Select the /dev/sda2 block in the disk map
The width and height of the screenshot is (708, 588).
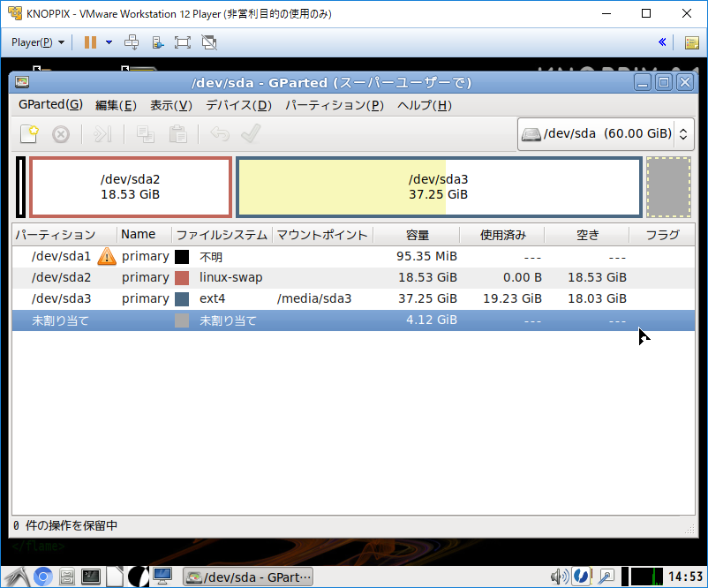point(131,187)
